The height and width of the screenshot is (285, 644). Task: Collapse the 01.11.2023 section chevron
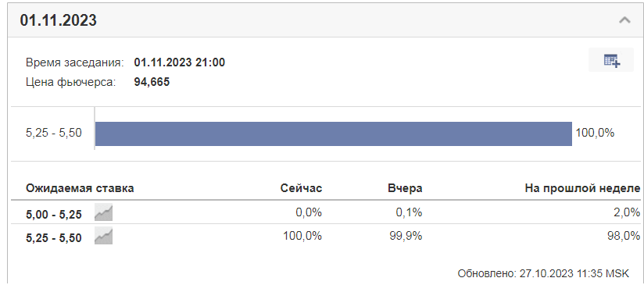tap(624, 20)
